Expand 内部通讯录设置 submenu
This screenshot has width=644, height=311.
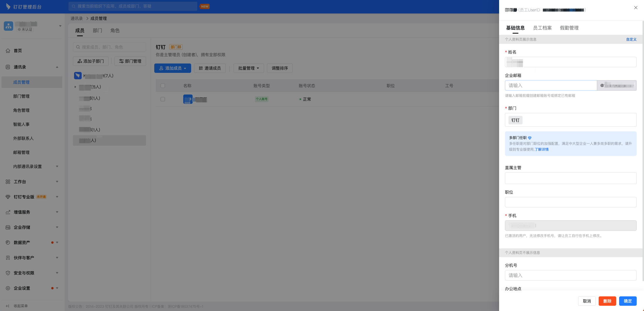pos(57,166)
